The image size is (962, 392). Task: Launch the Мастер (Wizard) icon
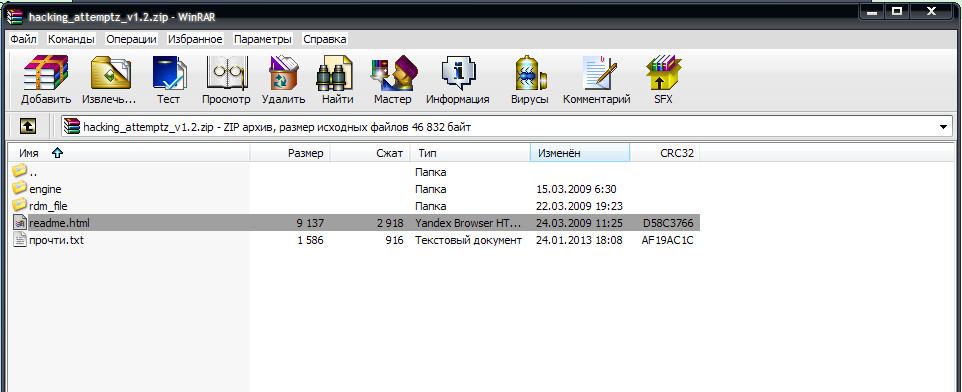coord(393,73)
